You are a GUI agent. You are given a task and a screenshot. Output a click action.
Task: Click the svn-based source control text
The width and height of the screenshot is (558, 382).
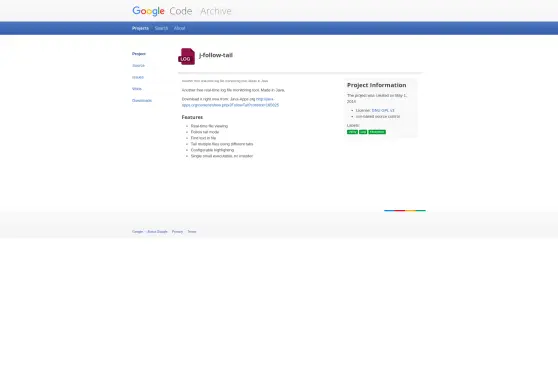click(x=378, y=116)
